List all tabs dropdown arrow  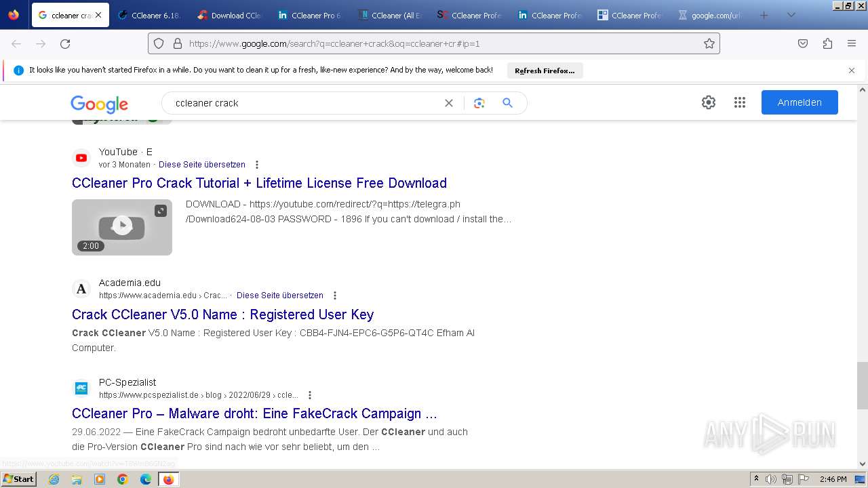791,15
